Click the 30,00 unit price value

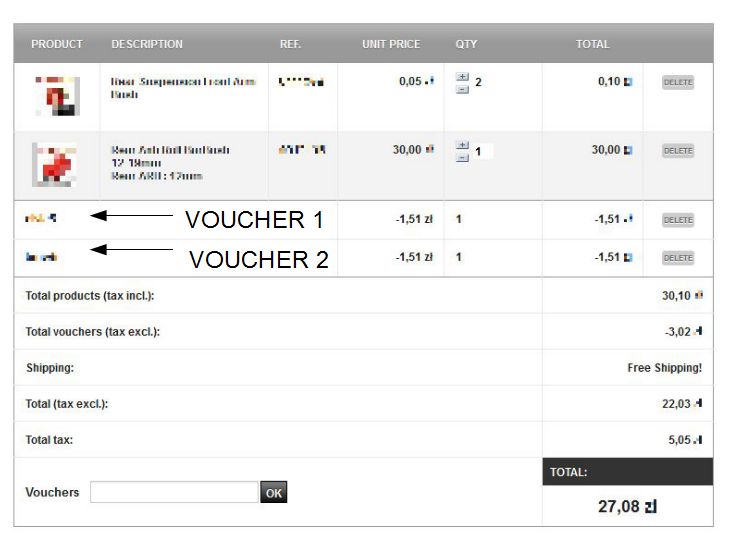[413, 150]
